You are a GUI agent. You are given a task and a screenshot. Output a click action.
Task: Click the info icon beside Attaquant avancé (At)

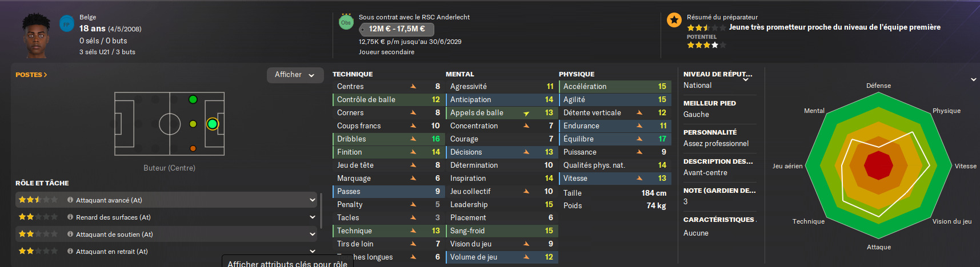click(x=70, y=200)
